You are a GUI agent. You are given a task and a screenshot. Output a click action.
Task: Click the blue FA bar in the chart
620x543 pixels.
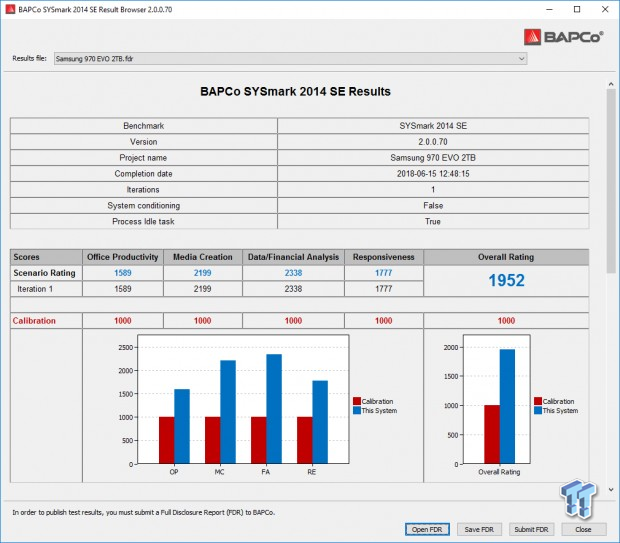tap(274, 408)
